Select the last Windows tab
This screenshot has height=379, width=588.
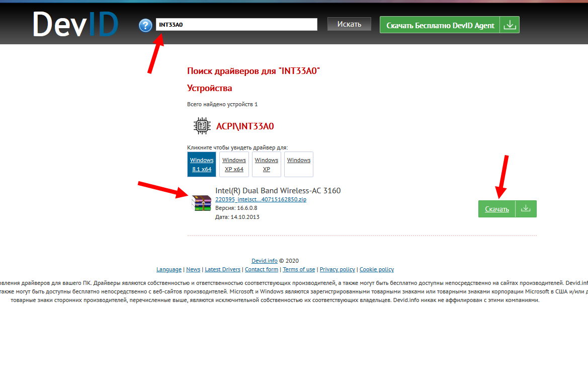[x=299, y=165]
